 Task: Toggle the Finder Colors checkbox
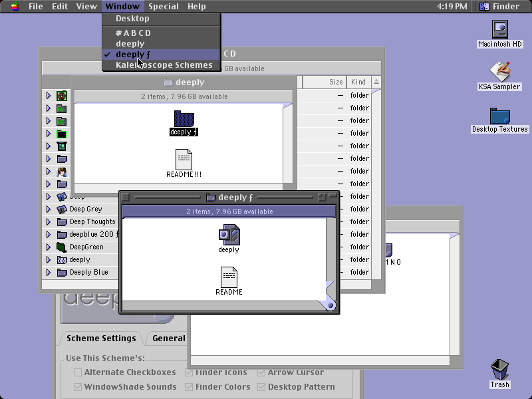coord(189,387)
